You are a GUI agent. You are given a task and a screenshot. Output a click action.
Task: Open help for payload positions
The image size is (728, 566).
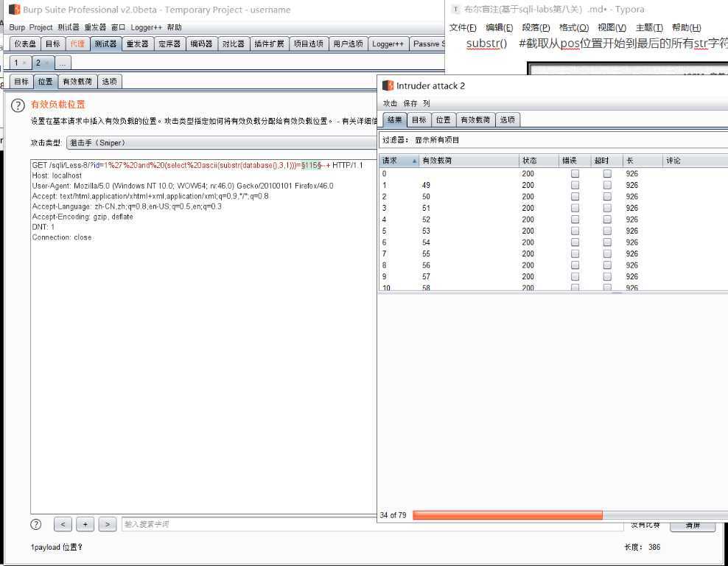[18, 105]
